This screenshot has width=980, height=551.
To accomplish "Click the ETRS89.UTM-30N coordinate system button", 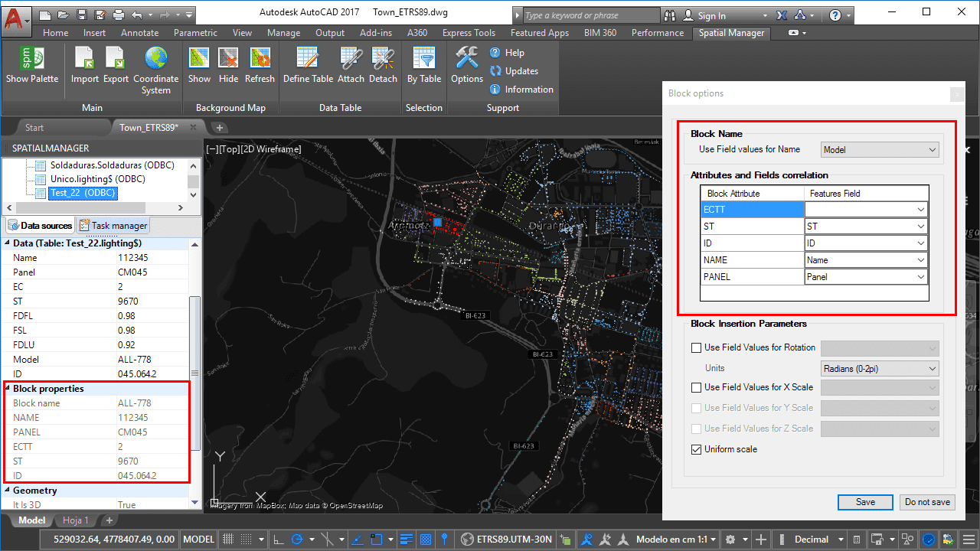I will coord(508,540).
